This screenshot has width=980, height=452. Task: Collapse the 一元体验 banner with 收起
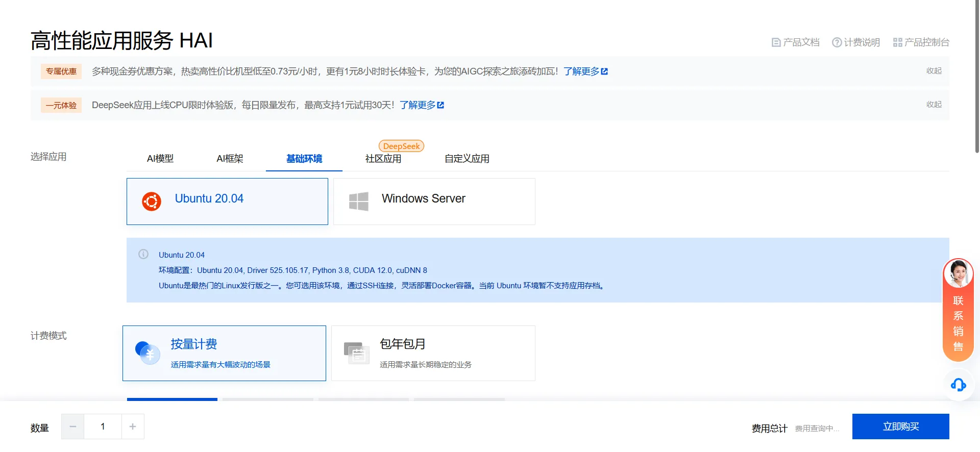934,105
